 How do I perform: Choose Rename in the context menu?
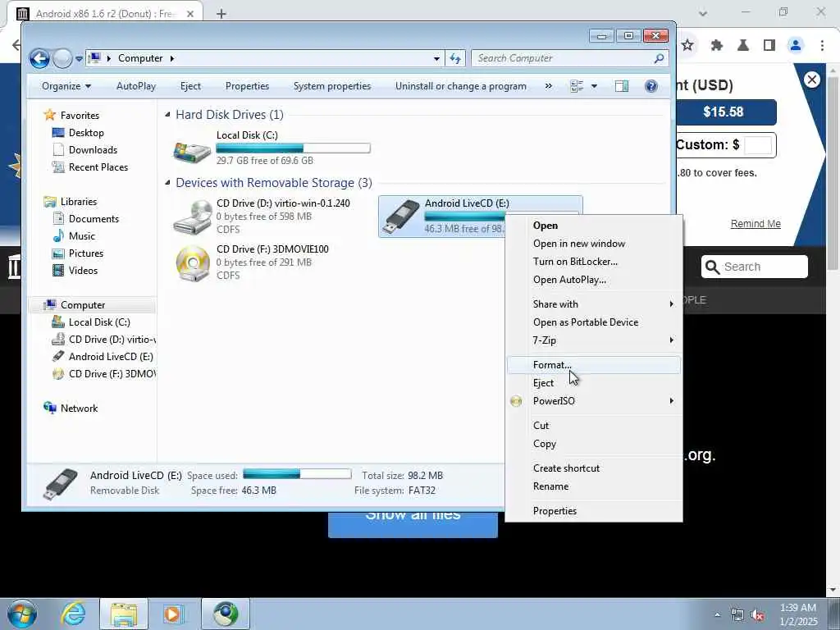coord(550,486)
